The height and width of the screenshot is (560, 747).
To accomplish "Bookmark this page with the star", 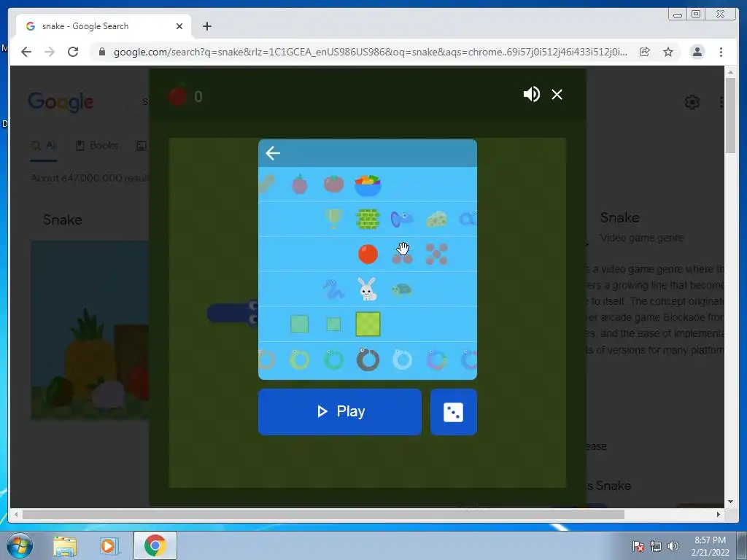I will coord(668,52).
